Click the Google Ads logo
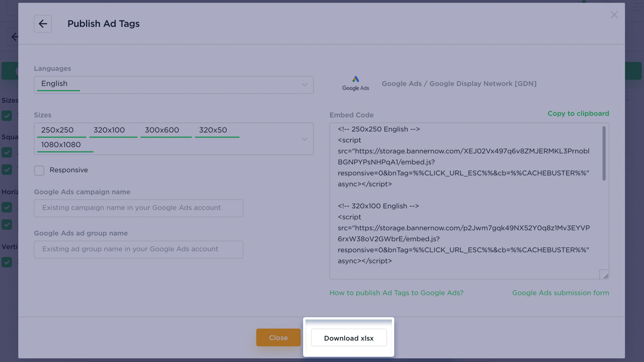Image resolution: width=644 pixels, height=362 pixels. [x=356, y=84]
